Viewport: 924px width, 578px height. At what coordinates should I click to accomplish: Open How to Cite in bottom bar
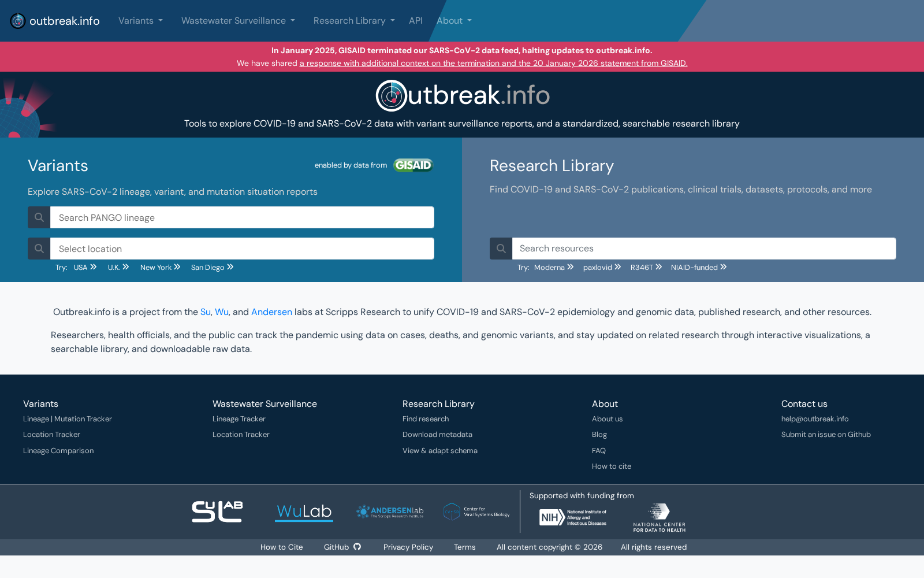[281, 547]
